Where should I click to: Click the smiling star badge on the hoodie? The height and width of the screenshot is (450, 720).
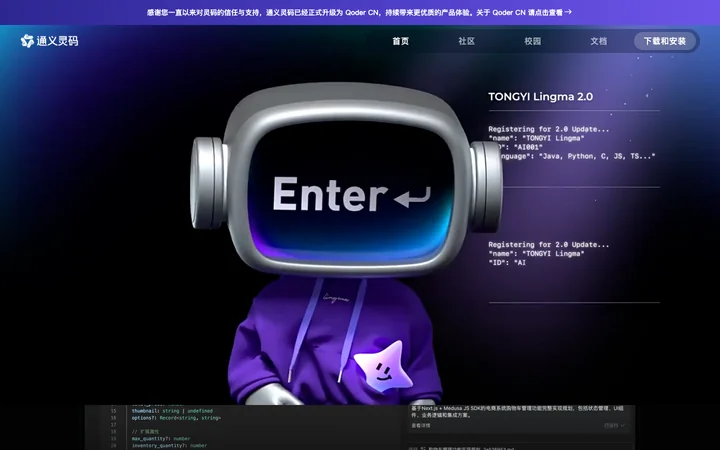point(383,366)
